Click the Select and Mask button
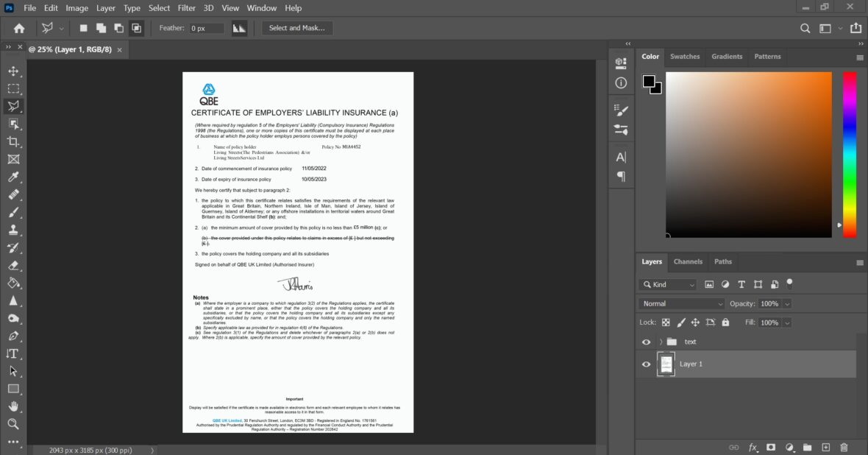 (297, 27)
